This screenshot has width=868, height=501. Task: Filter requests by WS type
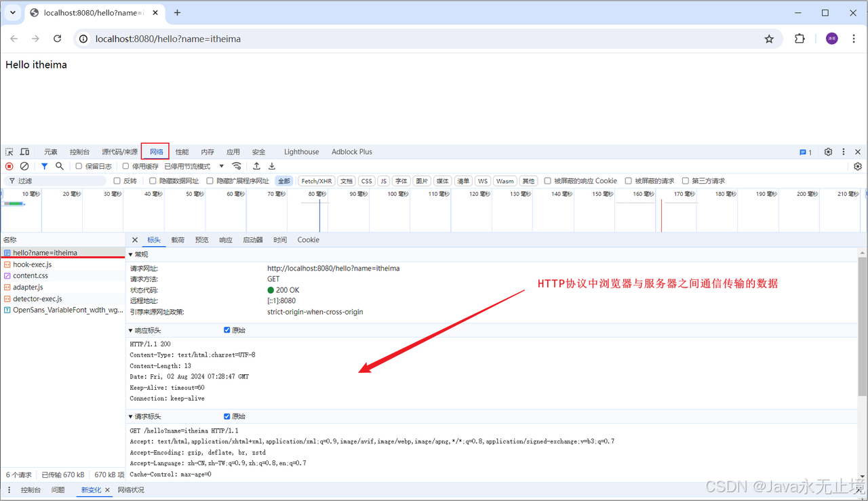click(x=482, y=181)
